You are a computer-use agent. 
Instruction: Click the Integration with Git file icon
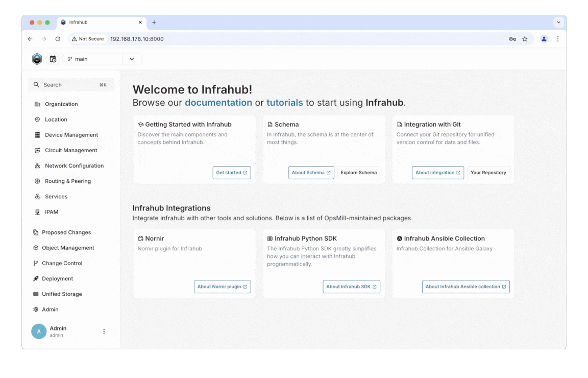[x=399, y=125]
